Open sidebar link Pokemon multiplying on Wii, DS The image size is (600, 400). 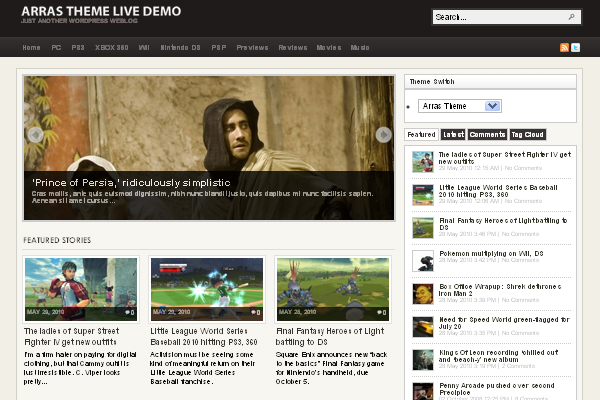point(491,253)
